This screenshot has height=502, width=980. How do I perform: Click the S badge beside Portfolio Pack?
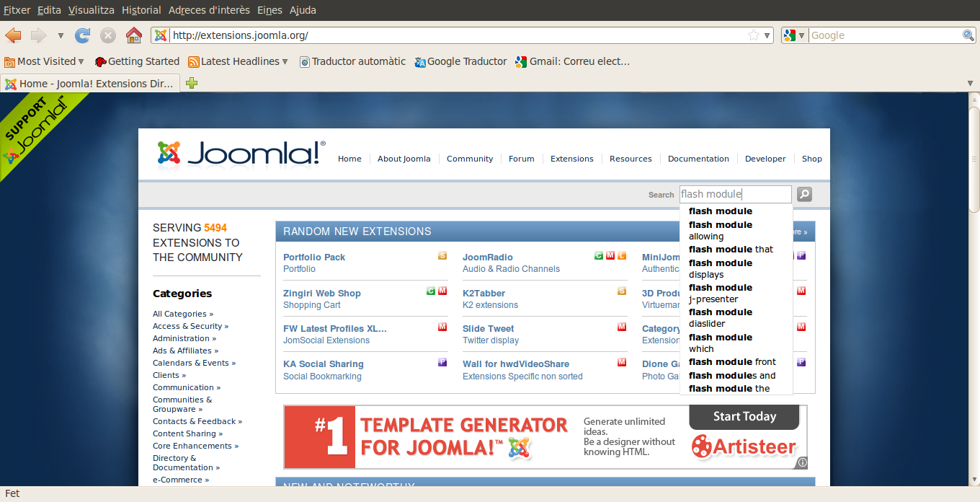coord(442,255)
